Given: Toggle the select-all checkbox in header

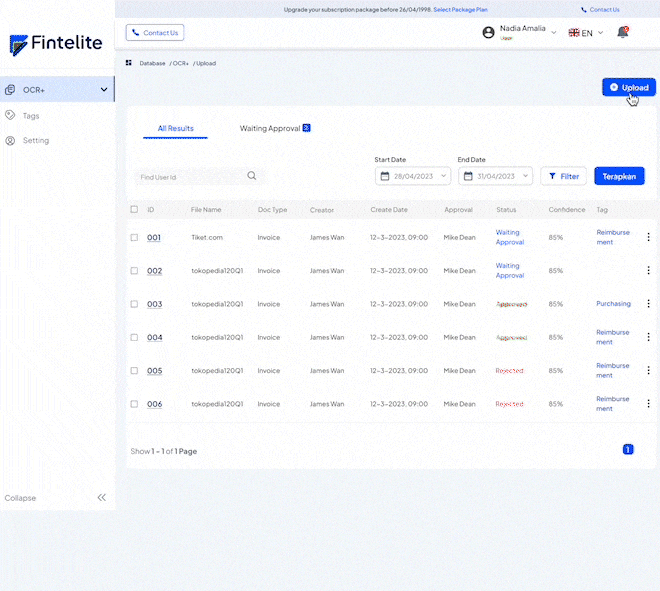Looking at the screenshot, I should 134,210.
